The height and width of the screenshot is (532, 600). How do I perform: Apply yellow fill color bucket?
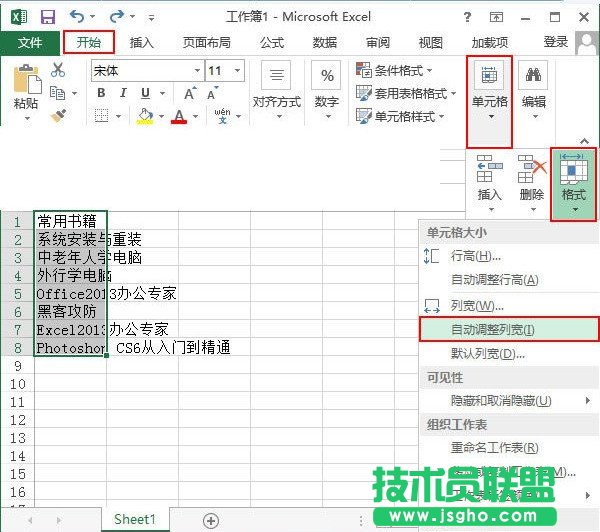(145, 116)
